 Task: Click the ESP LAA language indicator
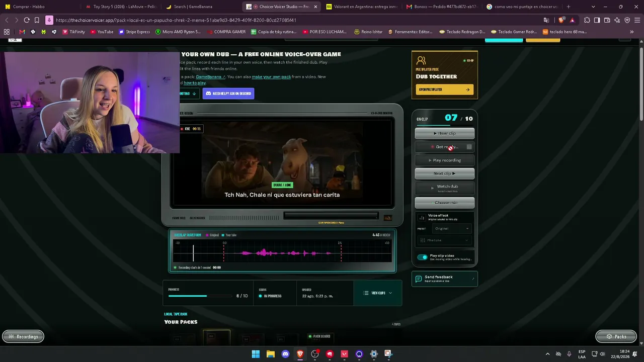point(582,354)
